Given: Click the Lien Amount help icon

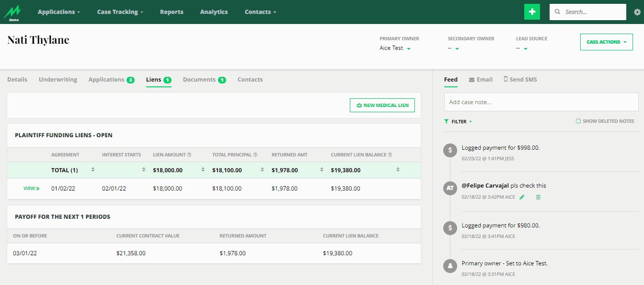Looking at the screenshot, I should click(x=189, y=155).
